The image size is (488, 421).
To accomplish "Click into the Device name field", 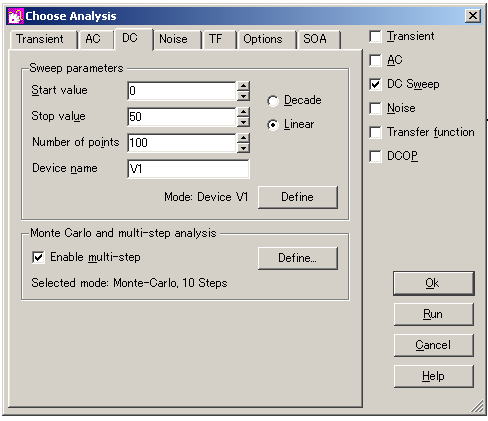I will pyautogui.click(x=188, y=169).
